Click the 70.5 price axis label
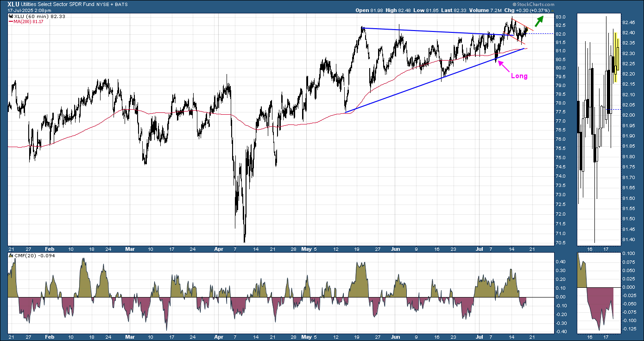Image resolution: width=644 pixels, height=341 pixels. coord(562,243)
